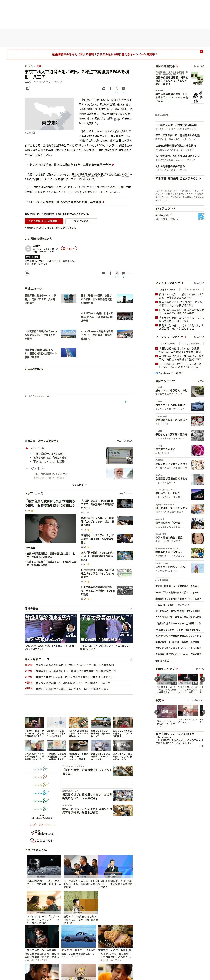The width and height of the screenshot is (210, 980).
Task: Select the フェイスブック social ranking tab
Action: 168,343
